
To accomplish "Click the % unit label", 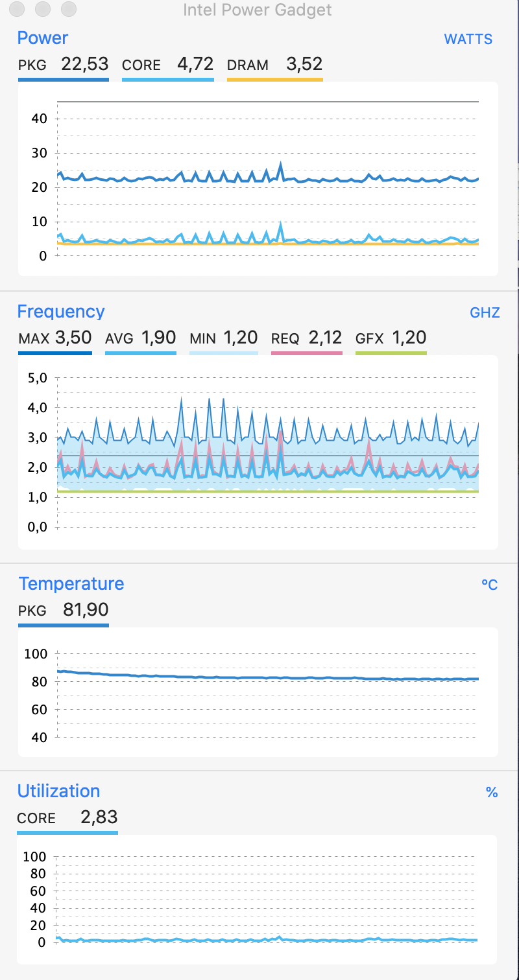I will tap(492, 792).
